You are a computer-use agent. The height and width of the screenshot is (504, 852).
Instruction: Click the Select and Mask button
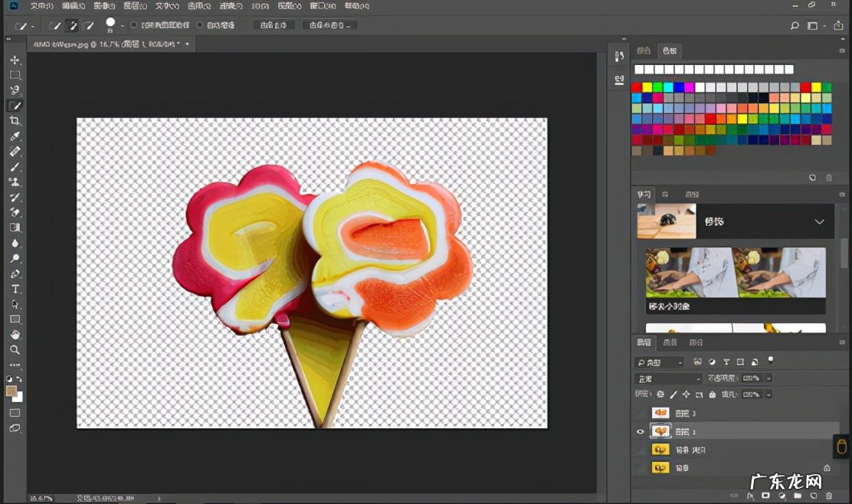[329, 25]
